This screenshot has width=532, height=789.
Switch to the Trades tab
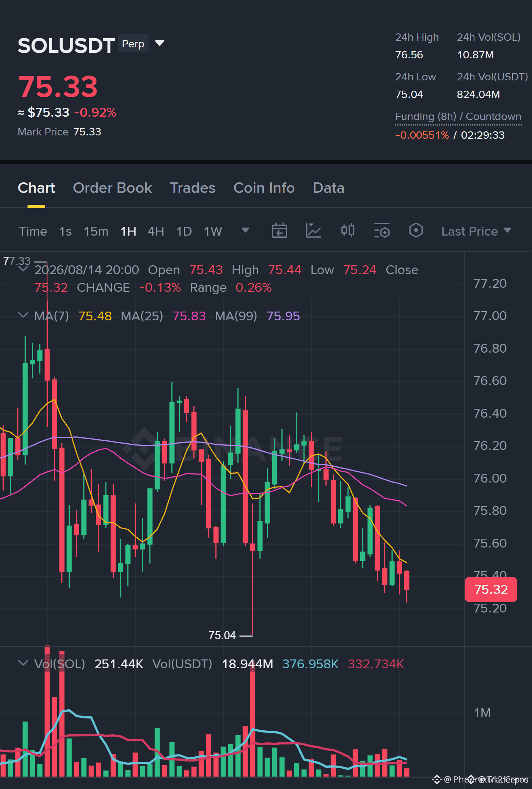[x=193, y=188]
